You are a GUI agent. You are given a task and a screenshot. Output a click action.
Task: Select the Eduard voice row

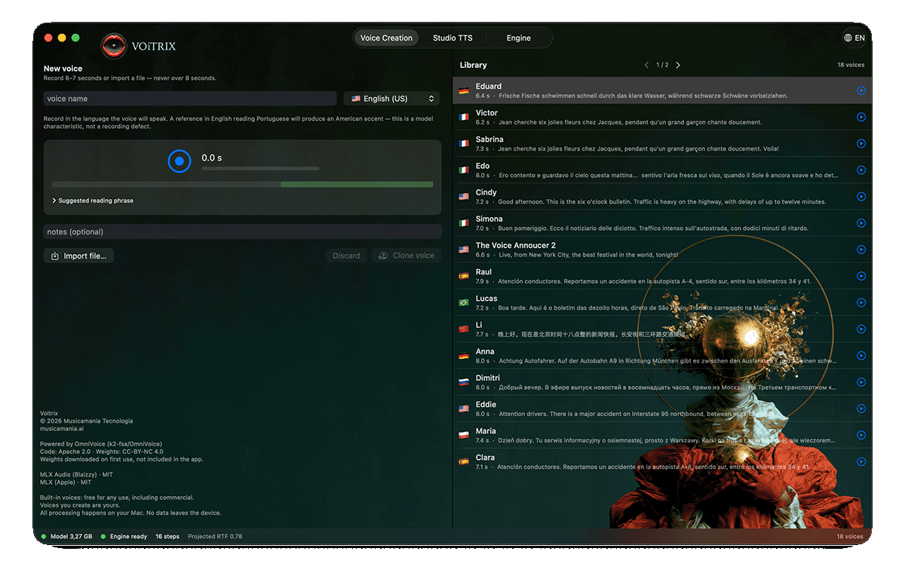[662, 90]
